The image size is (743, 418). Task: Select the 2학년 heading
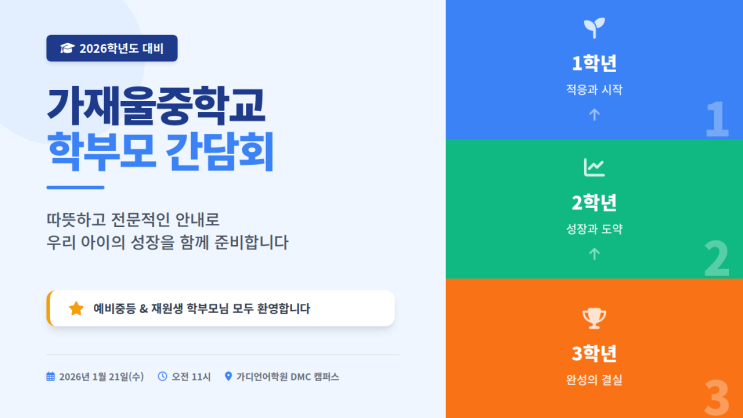coord(594,203)
